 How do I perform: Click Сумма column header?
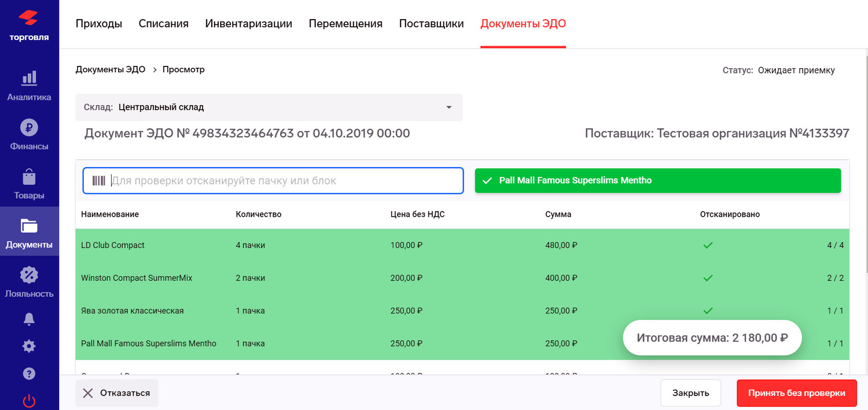pyautogui.click(x=558, y=214)
